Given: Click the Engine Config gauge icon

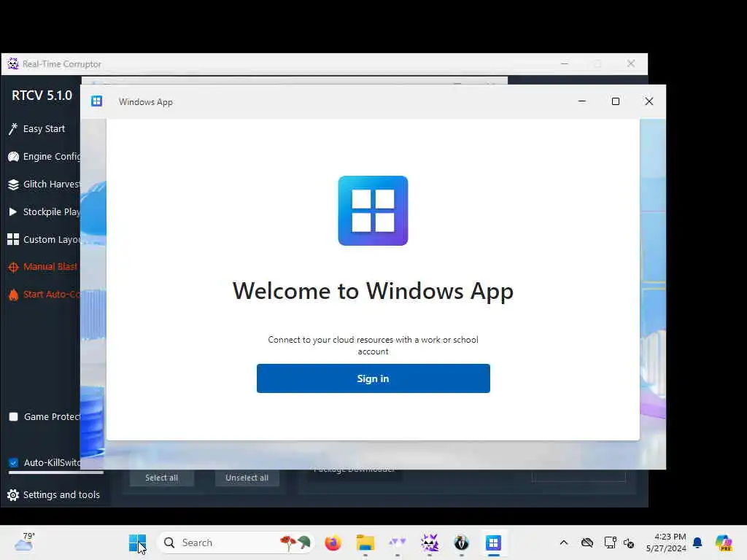Looking at the screenshot, I should 13,157.
